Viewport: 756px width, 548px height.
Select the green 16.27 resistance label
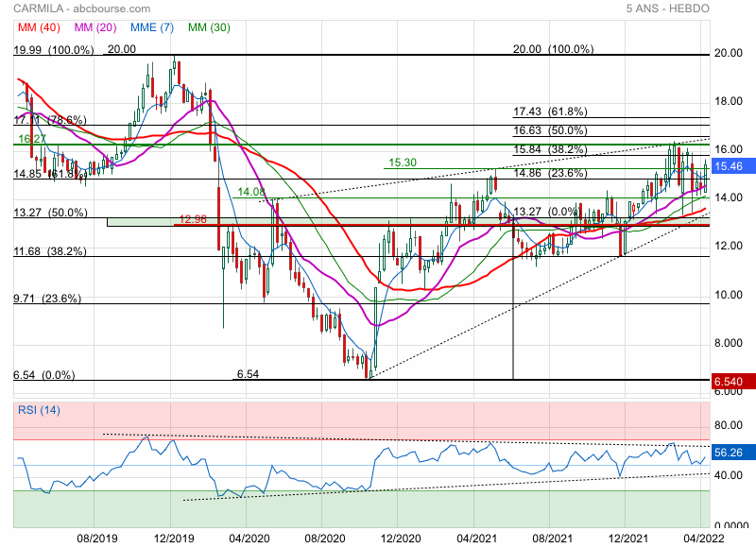(32, 139)
